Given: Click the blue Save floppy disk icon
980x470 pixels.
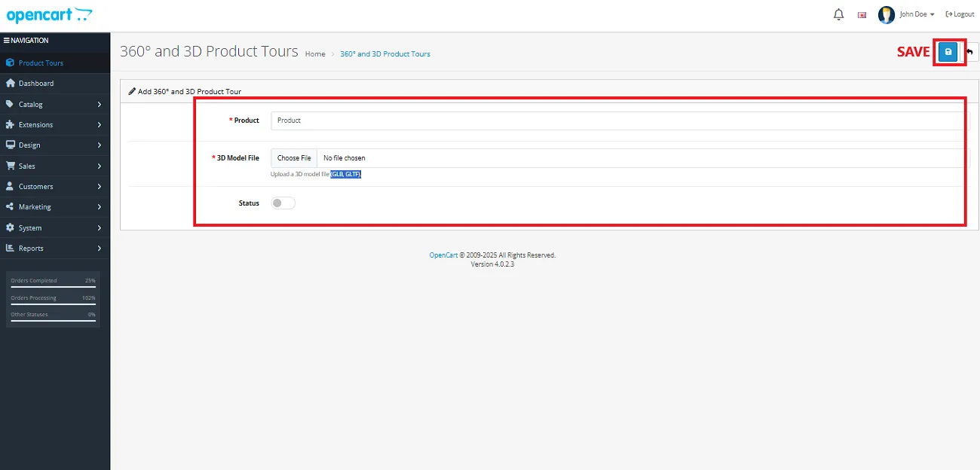Looking at the screenshot, I should [x=948, y=52].
